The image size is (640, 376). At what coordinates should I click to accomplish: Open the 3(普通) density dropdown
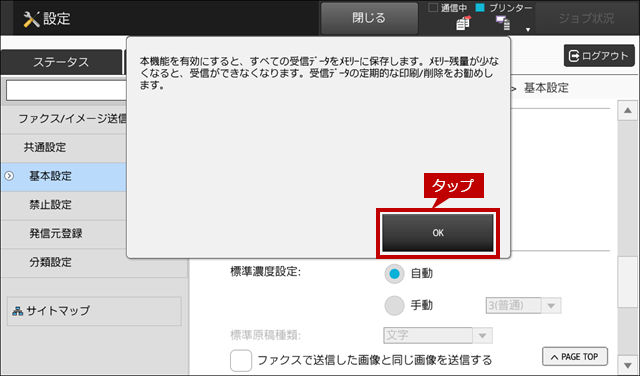point(523,305)
